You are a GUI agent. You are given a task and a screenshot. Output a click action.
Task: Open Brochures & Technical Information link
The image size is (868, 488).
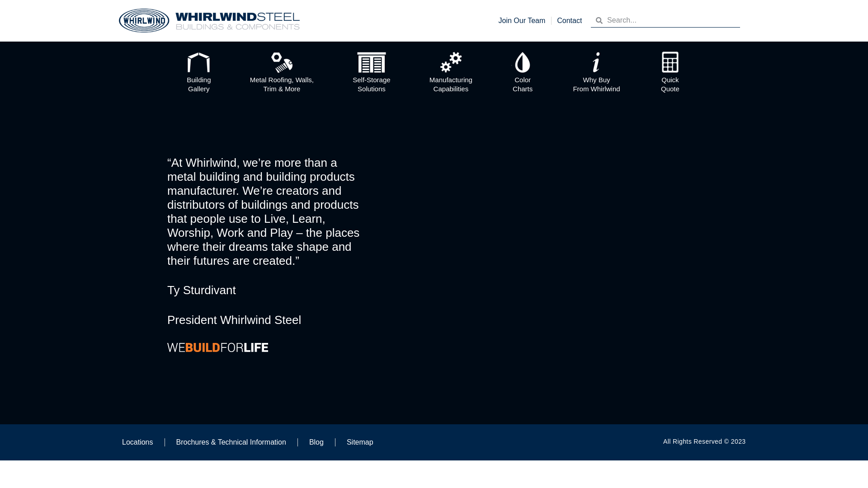231,442
